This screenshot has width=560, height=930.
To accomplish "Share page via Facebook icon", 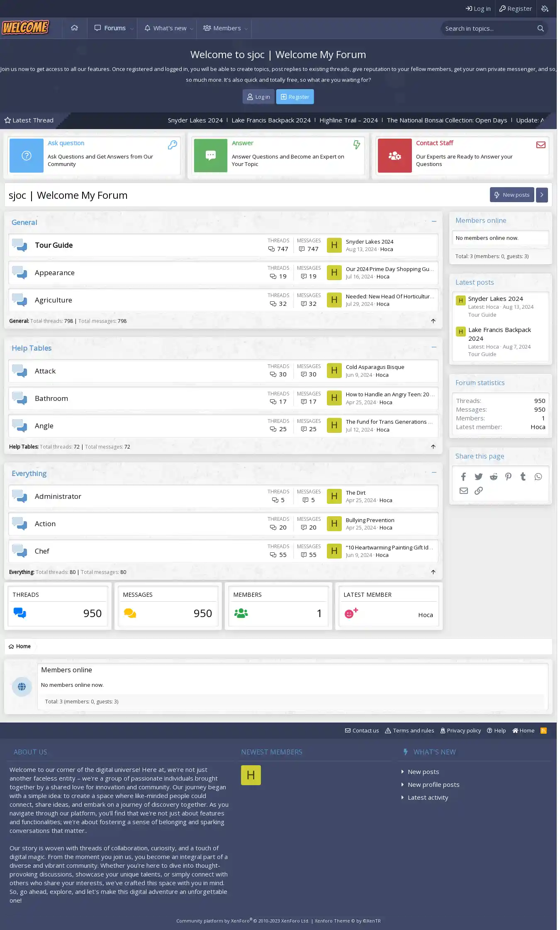I will point(463,477).
